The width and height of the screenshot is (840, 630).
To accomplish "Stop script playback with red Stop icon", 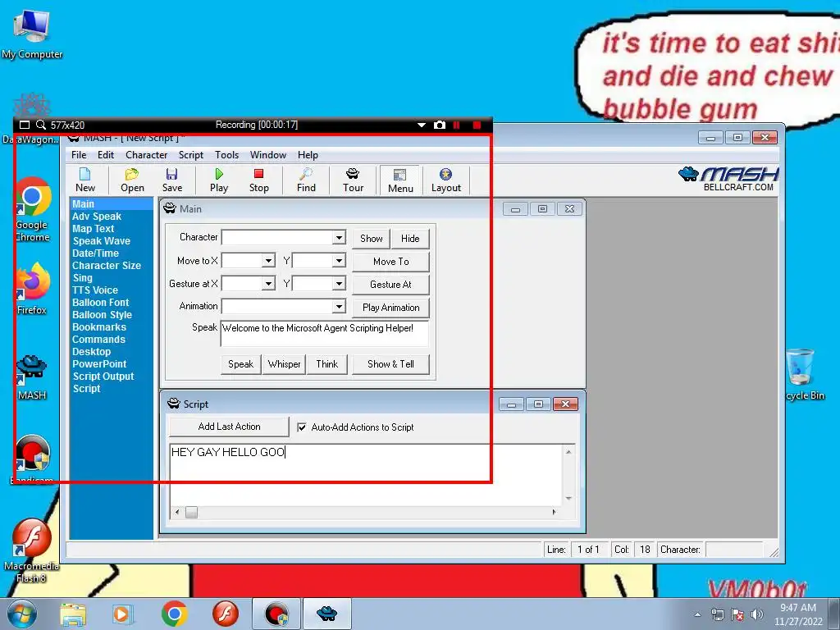I will pos(258,180).
